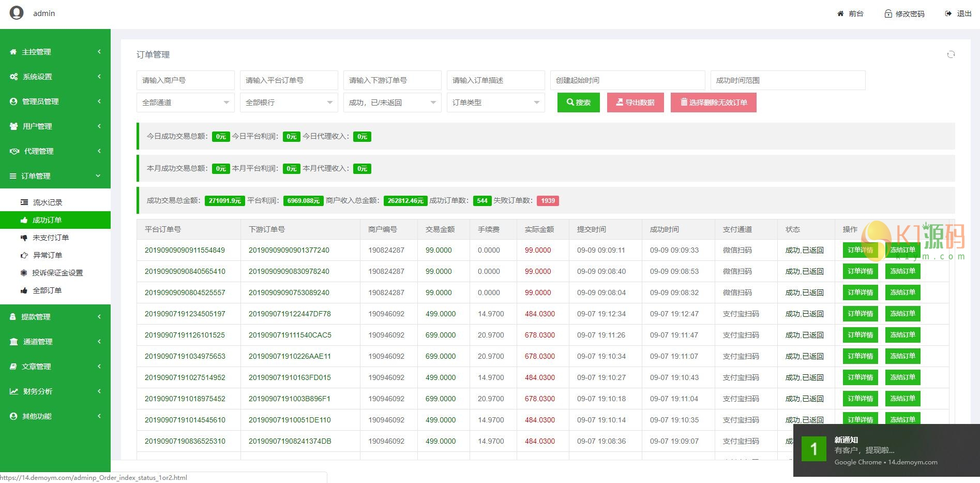Click the 导出数据 export button

635,103
